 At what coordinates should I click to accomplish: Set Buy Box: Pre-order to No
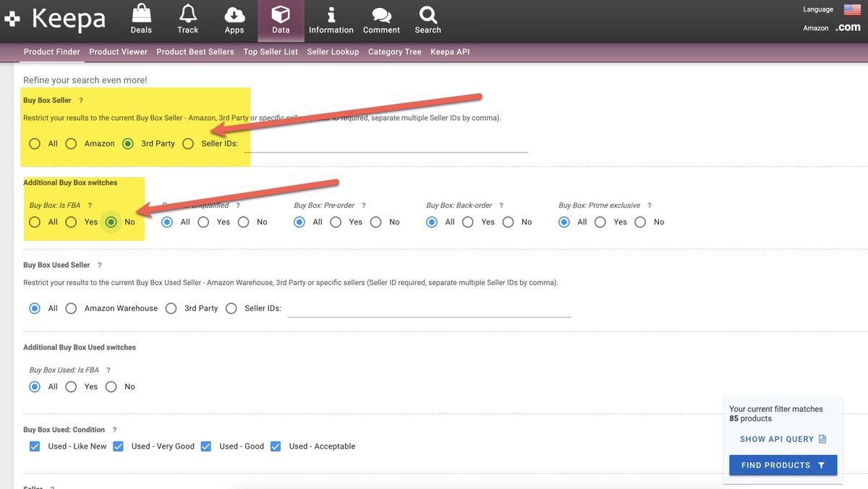click(x=375, y=222)
